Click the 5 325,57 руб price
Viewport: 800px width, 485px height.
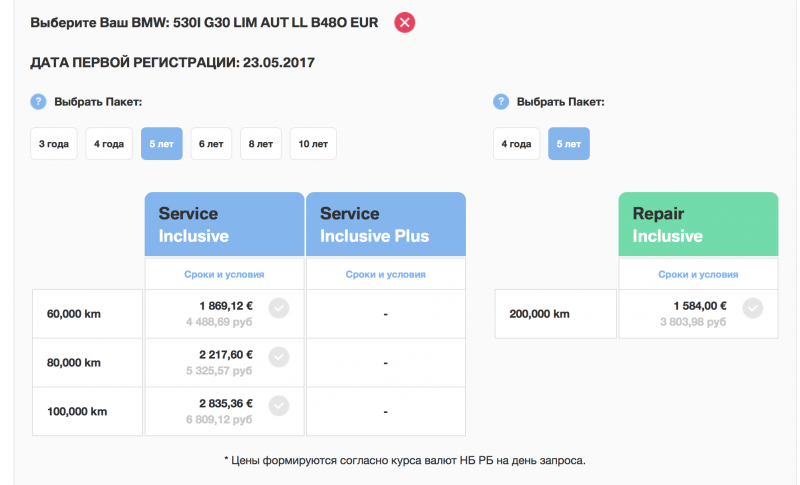(219, 371)
